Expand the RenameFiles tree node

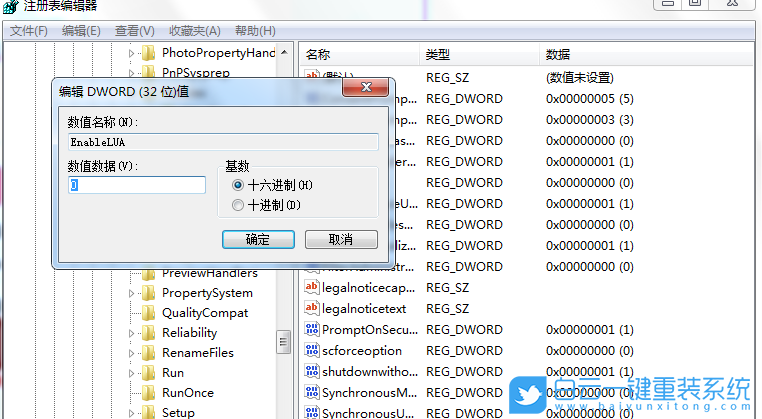click(x=131, y=353)
